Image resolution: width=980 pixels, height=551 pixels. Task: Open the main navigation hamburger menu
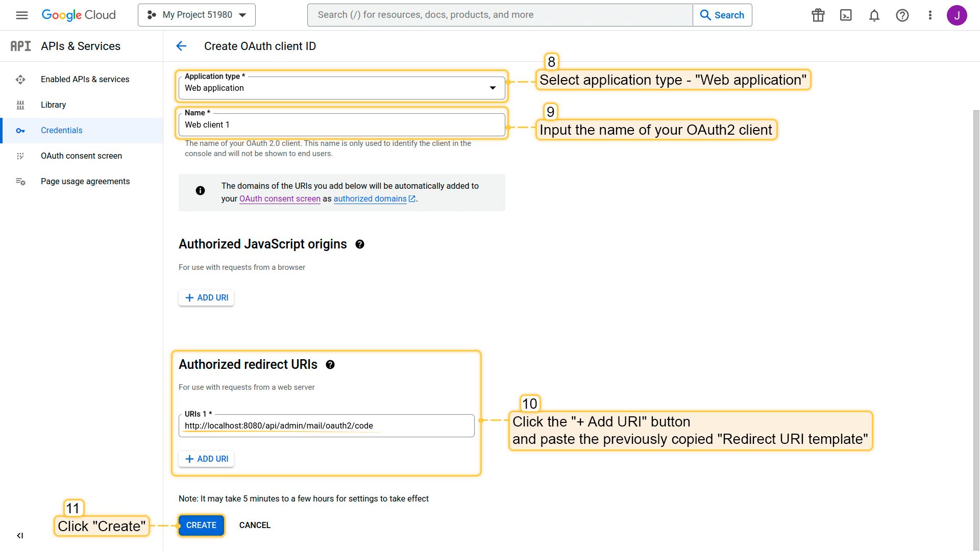(22, 15)
